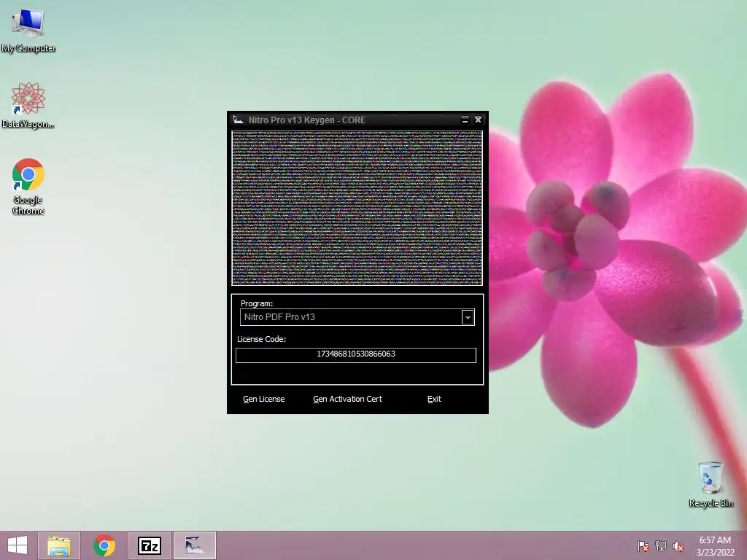Launch Chrome from the taskbar
Screen dimensions: 747x560
tap(104, 545)
